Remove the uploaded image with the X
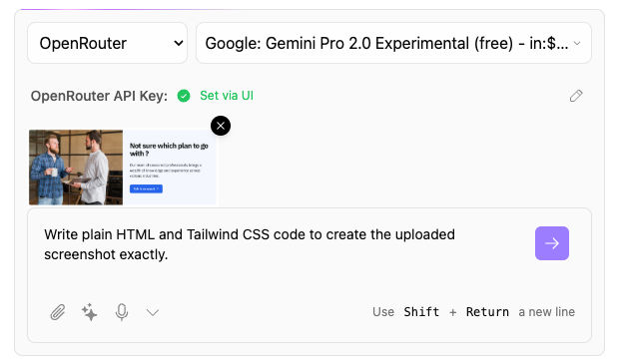The height and width of the screenshot is (364, 621). click(x=221, y=126)
